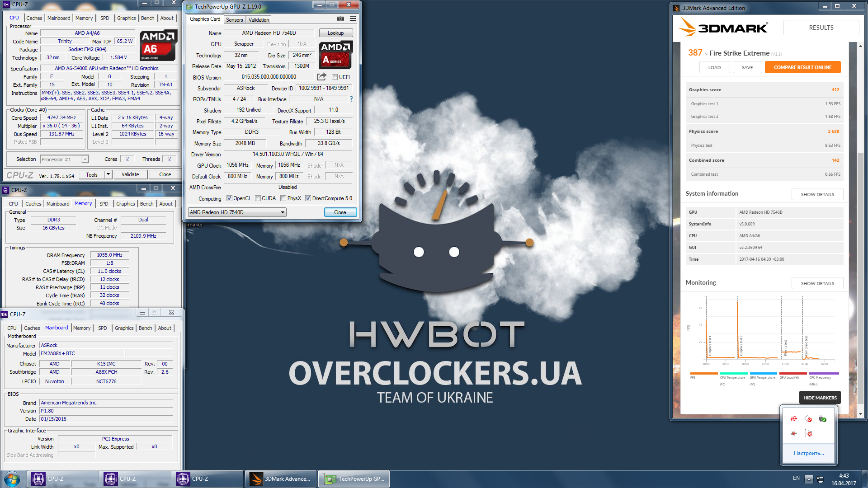The image size is (868, 488).
Task: Click the Action Center flag tray icon
Action: point(808,433)
